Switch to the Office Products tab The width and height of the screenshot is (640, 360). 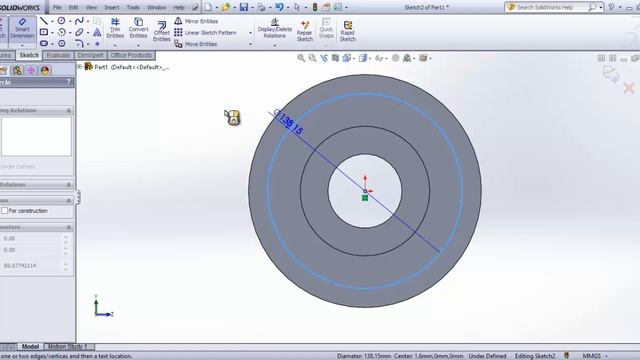[x=131, y=55]
